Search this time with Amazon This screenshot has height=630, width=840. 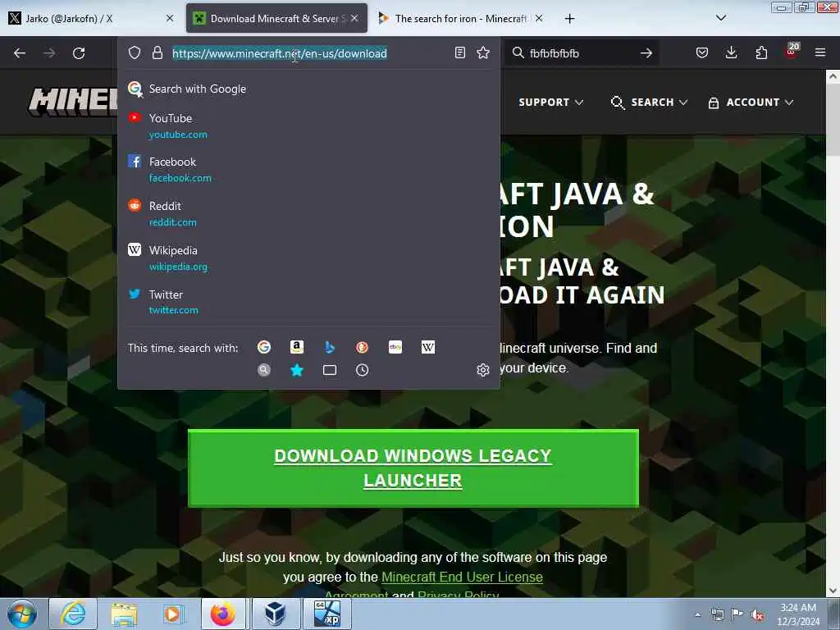pyautogui.click(x=297, y=347)
